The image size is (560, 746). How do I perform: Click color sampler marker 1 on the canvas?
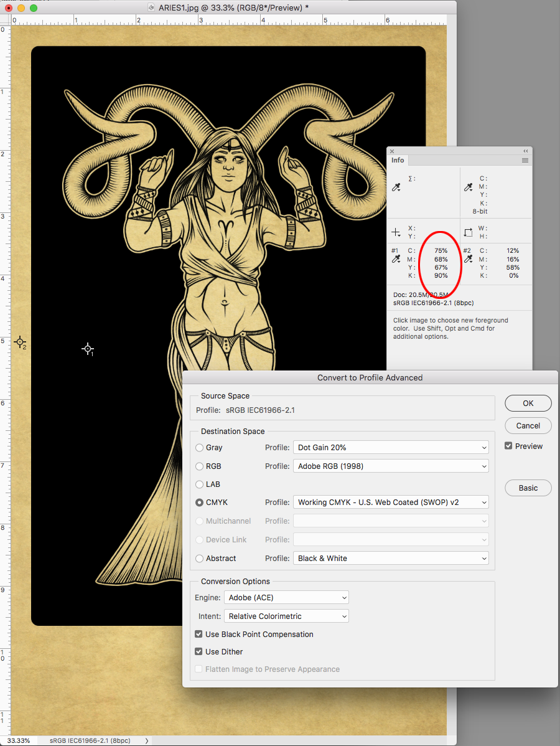[88, 349]
